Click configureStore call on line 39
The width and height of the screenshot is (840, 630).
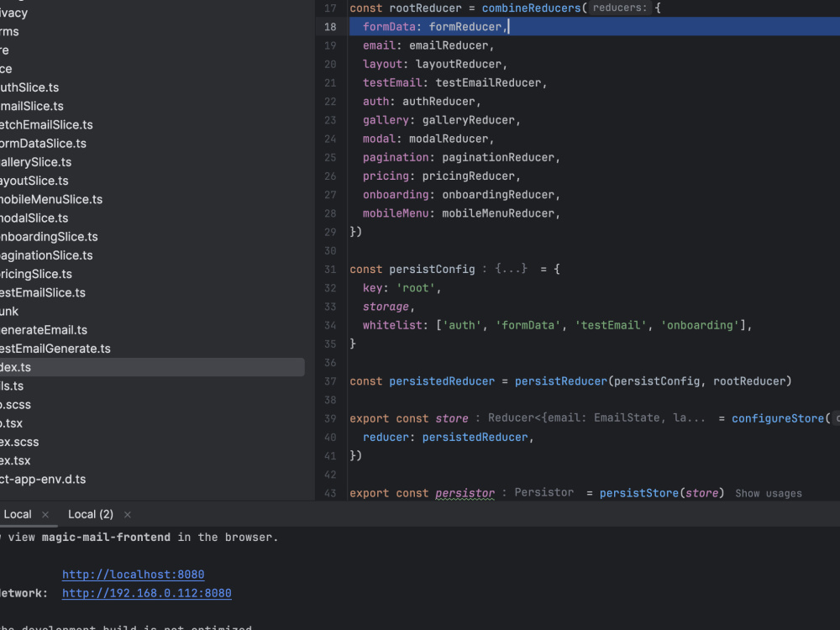(778, 419)
